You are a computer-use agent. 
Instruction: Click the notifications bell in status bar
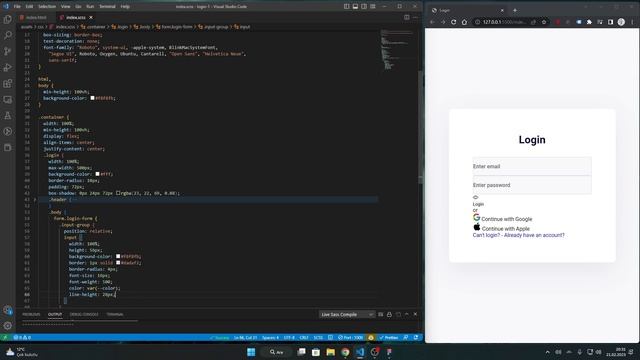[x=416, y=338]
